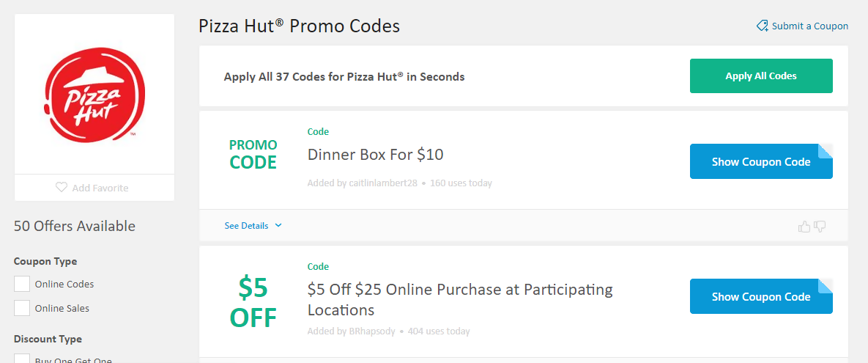The width and height of the screenshot is (868, 363).
Task: Show Coupon Code for $5 Off $25
Action: (x=761, y=297)
